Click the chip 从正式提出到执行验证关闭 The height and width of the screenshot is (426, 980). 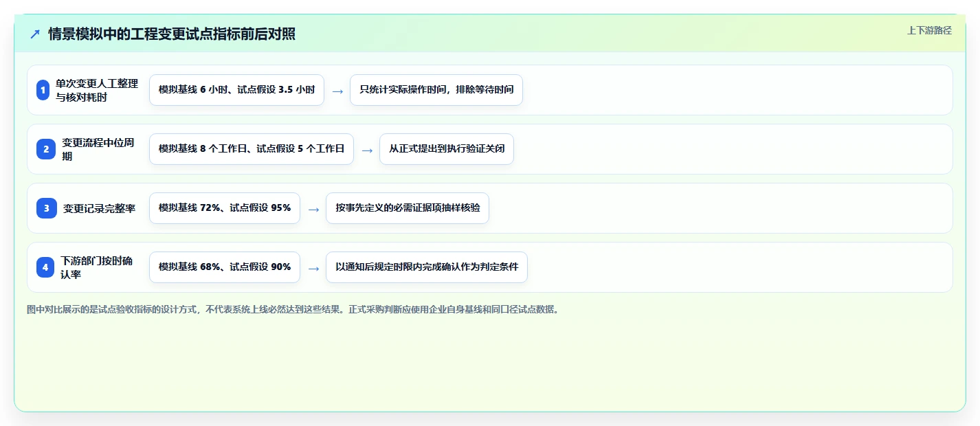447,149
